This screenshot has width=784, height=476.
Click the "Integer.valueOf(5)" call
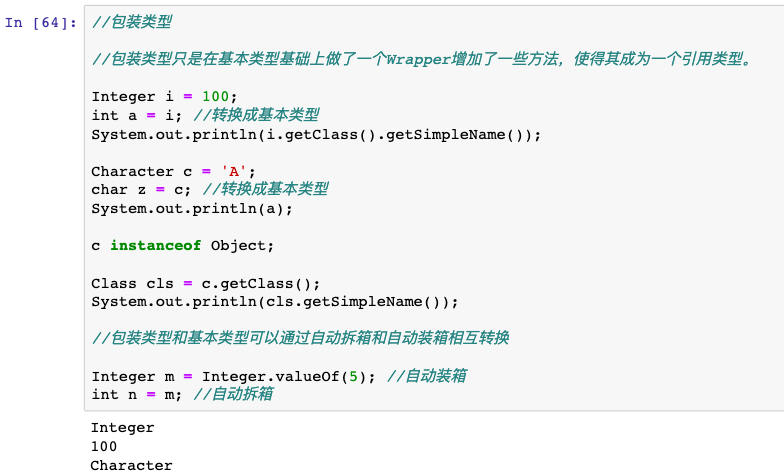click(x=288, y=376)
